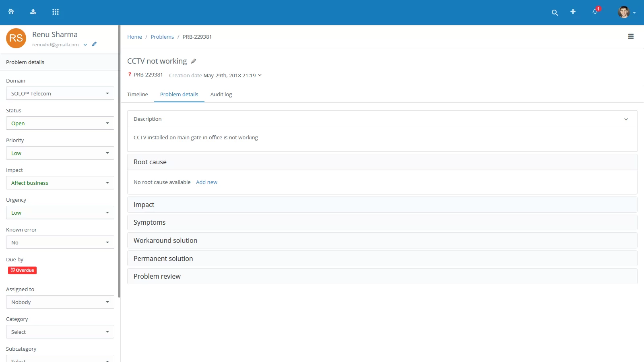Image resolution: width=644 pixels, height=362 pixels.
Task: Click the Add new root cause link
Action: click(206, 182)
